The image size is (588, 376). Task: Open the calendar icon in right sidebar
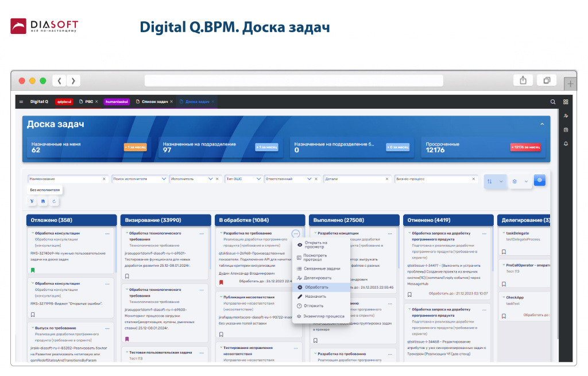(566, 130)
